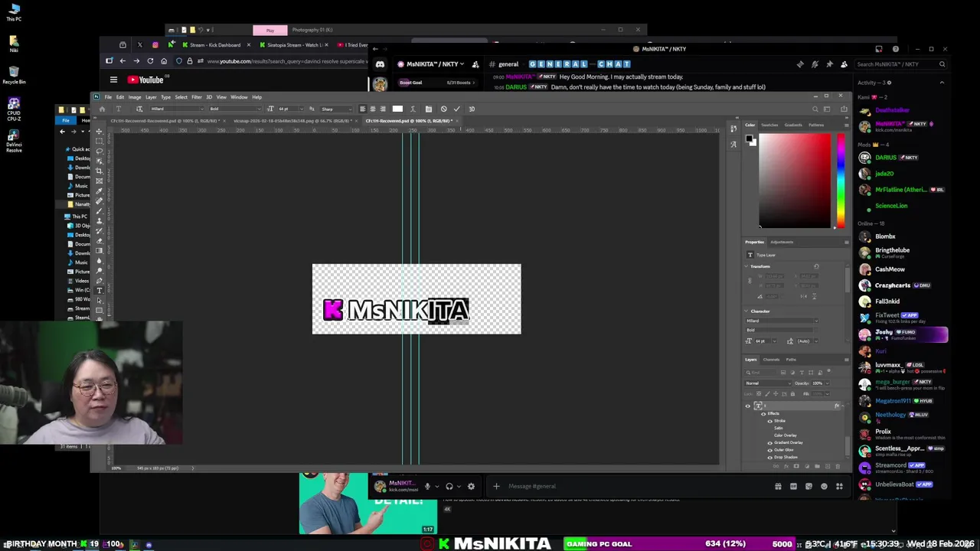This screenshot has height=551, width=980.
Task: Click the Discord home logo
Action: point(380,64)
